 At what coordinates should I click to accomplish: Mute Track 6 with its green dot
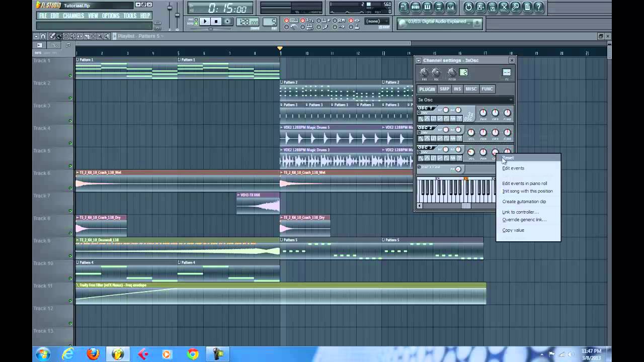coord(70,188)
